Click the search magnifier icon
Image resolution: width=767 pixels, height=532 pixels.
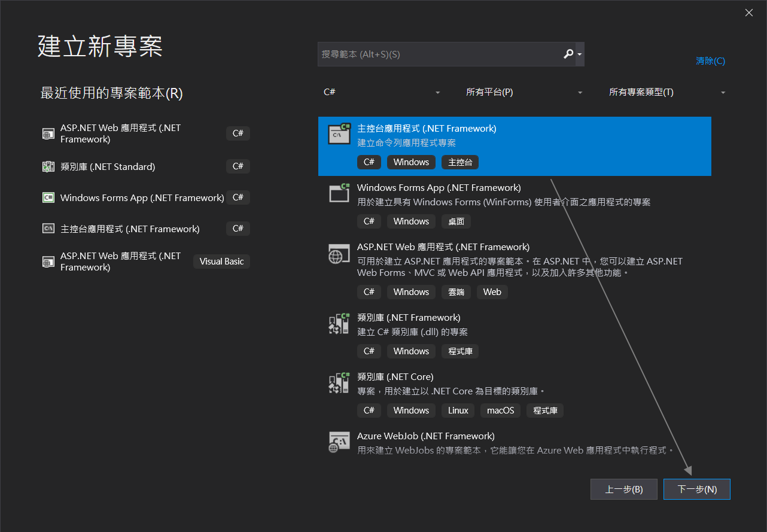tap(568, 54)
